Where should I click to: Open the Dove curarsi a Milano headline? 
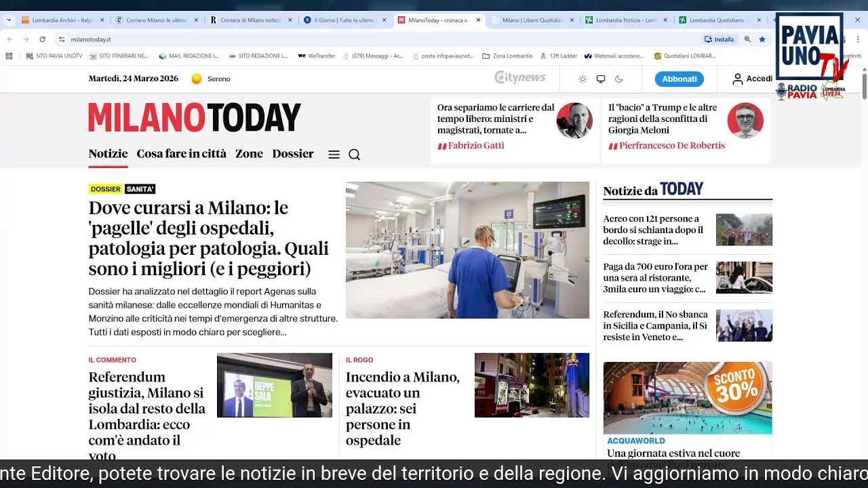coord(208,239)
